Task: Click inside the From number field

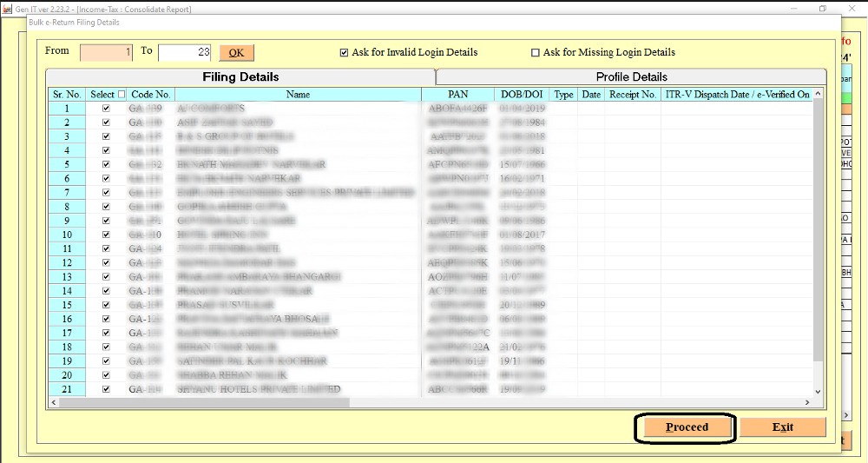Action: [106, 52]
